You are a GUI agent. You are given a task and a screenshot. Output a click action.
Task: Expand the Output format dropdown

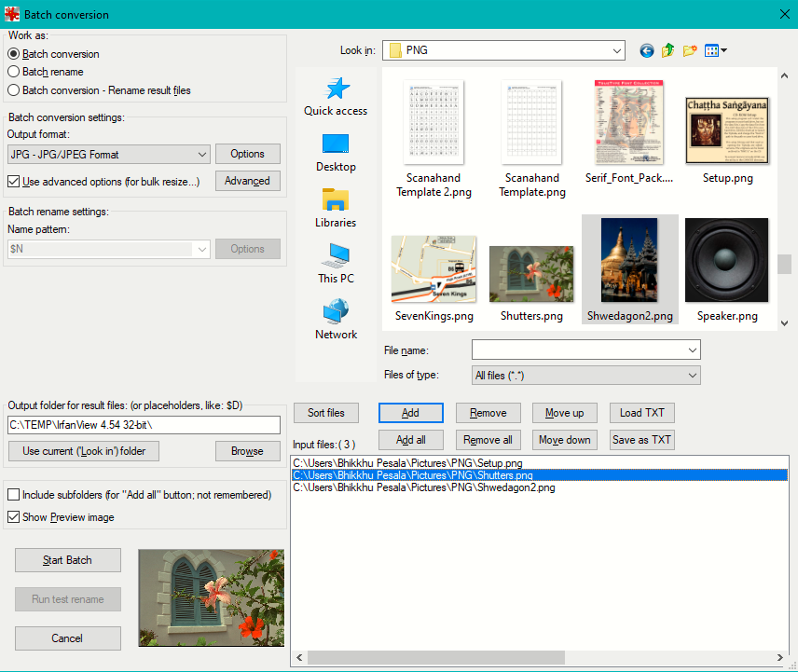(x=203, y=155)
